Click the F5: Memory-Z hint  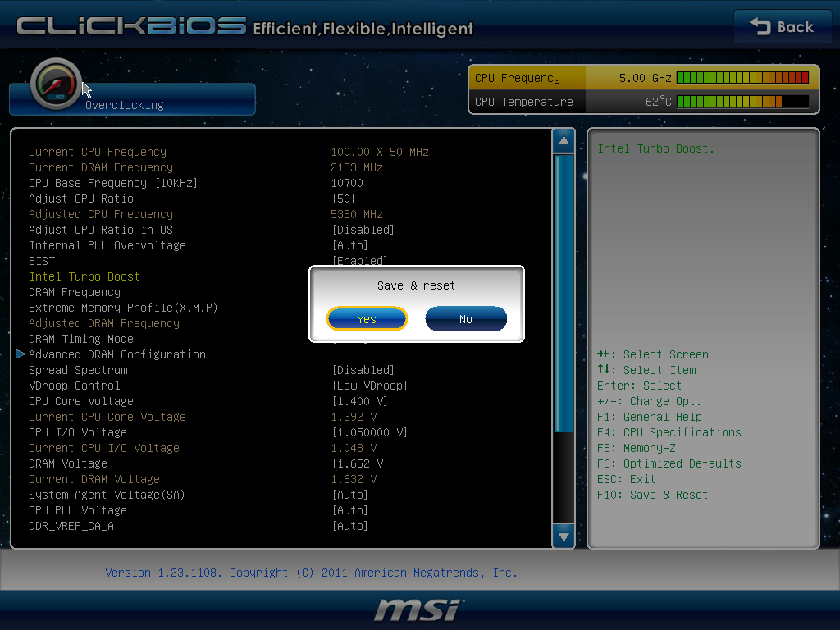click(x=637, y=448)
